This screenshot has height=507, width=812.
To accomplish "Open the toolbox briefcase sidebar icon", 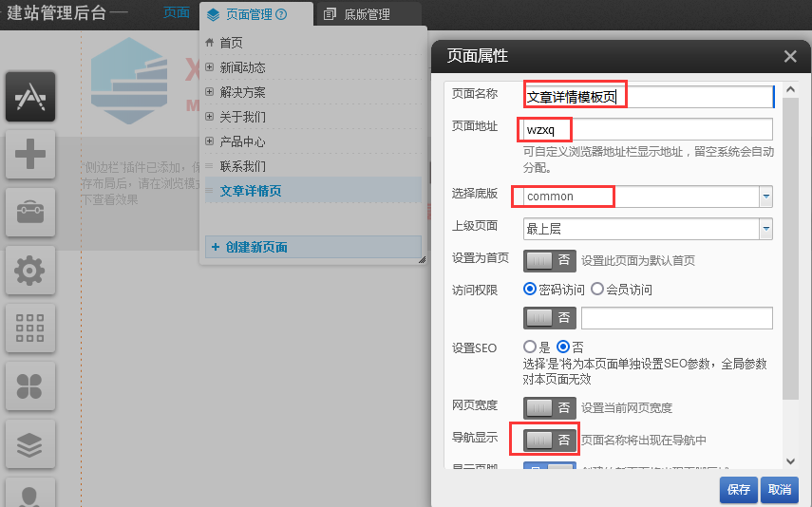I will point(30,213).
